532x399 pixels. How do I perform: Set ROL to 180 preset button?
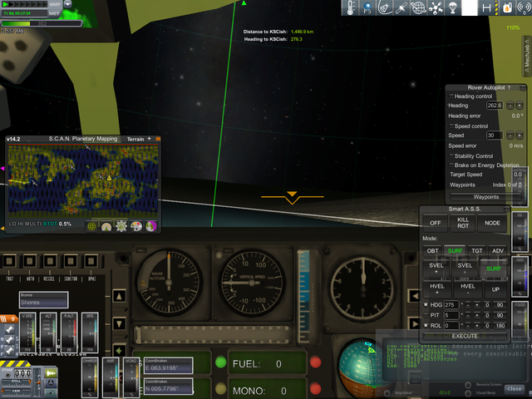pyautogui.click(x=500, y=325)
